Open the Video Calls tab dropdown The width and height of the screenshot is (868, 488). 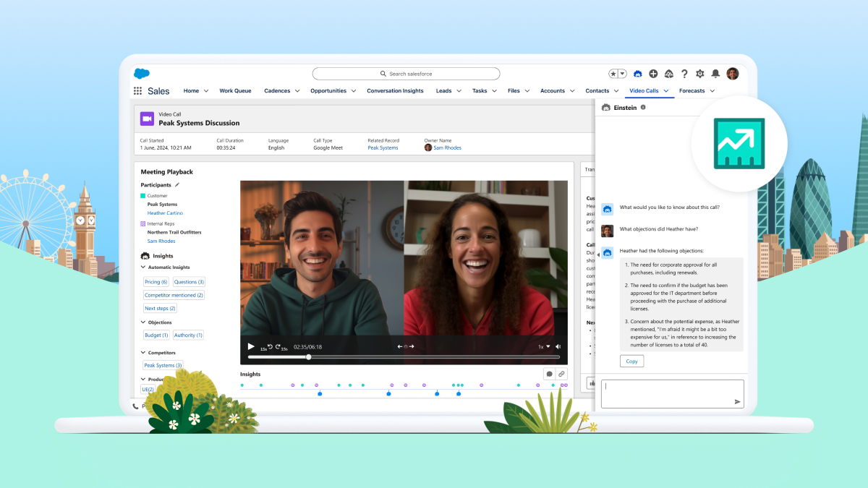point(667,91)
